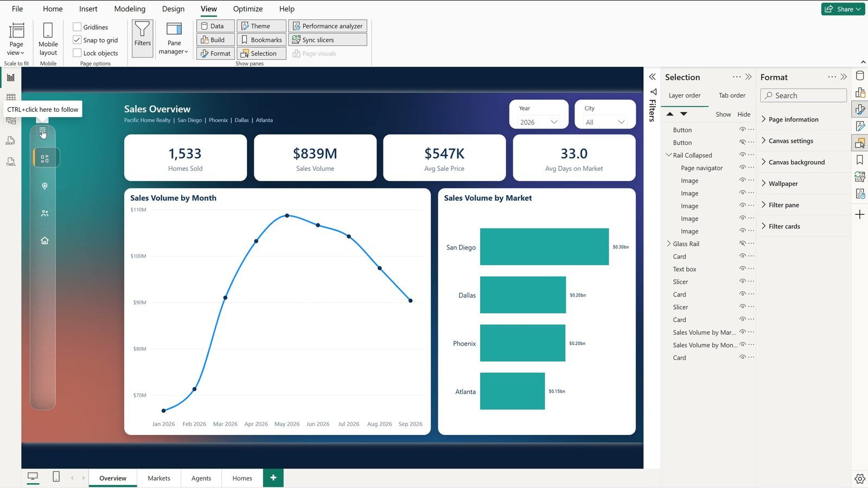Show the hidden Glass Rail layer
The image size is (868, 488).
pos(743,243)
